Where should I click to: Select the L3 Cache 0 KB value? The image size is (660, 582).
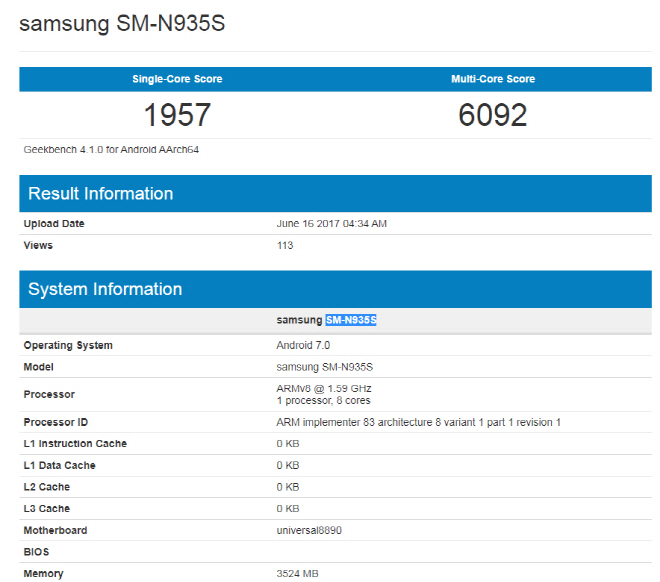click(288, 509)
